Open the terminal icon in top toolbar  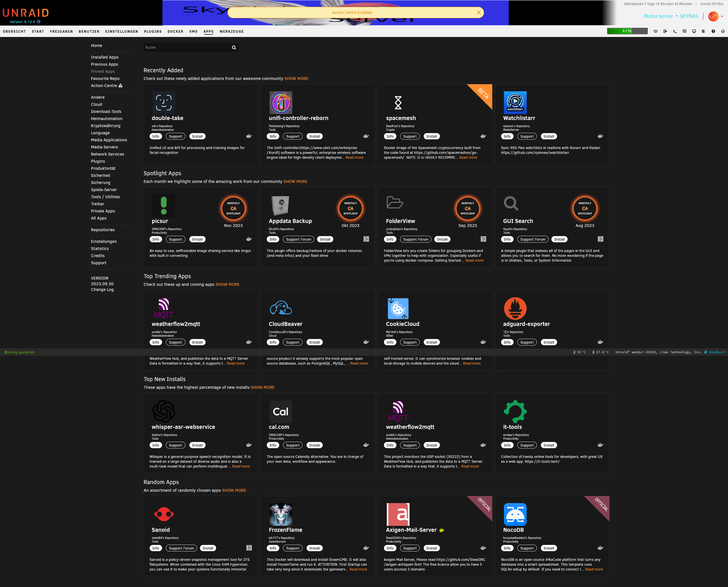(675, 31)
